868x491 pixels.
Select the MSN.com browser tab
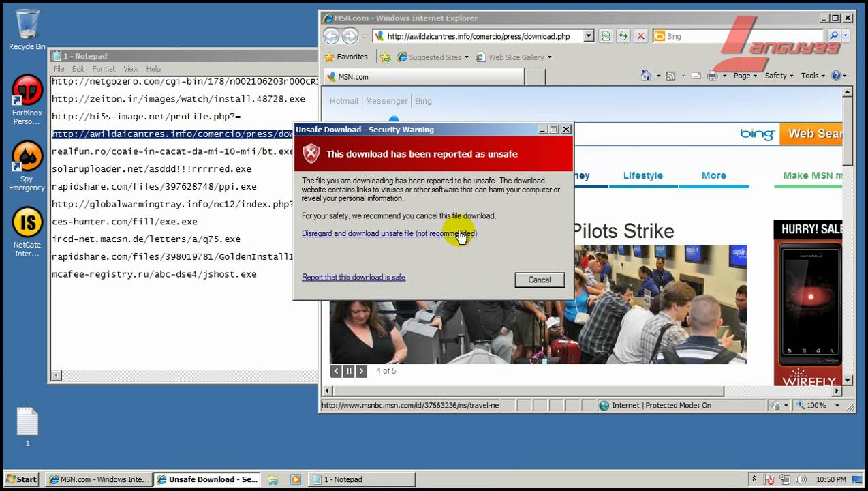(424, 77)
